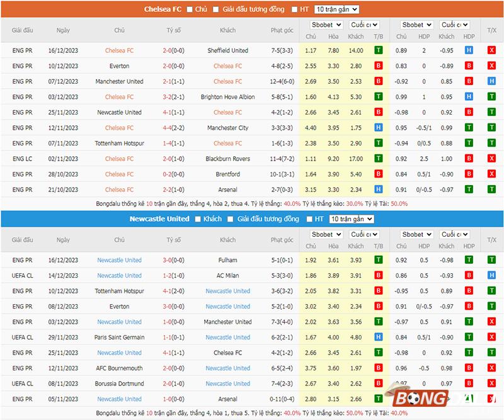Enable the HT checkbox in Newcastle United header

[x=309, y=219]
